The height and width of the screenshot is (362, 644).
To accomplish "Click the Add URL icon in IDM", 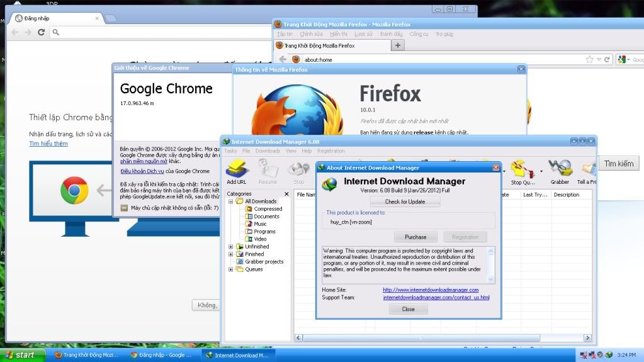I will 237,172.
